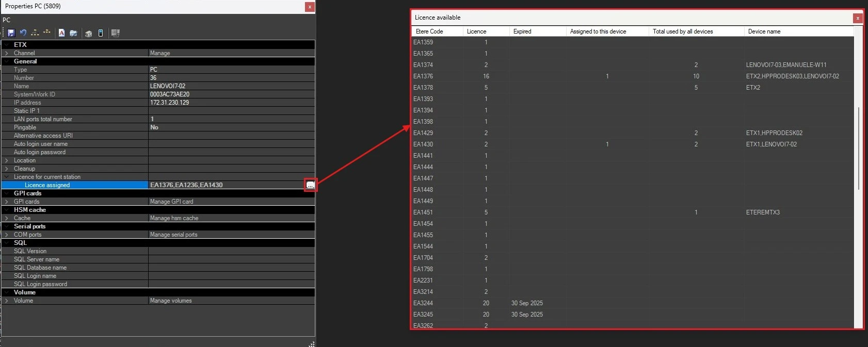Click the blue mobile device icon

point(101,33)
